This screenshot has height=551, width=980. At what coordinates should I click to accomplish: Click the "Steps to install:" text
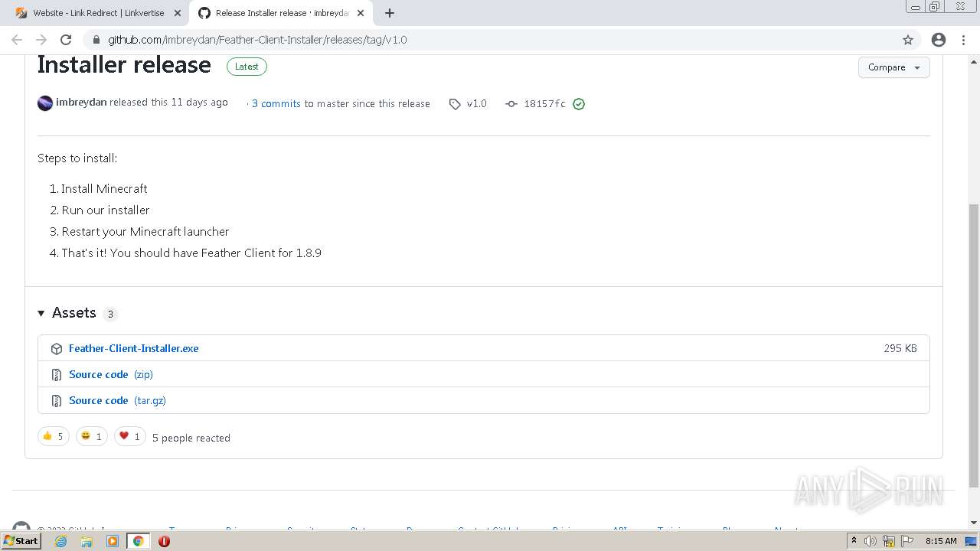pos(77,158)
